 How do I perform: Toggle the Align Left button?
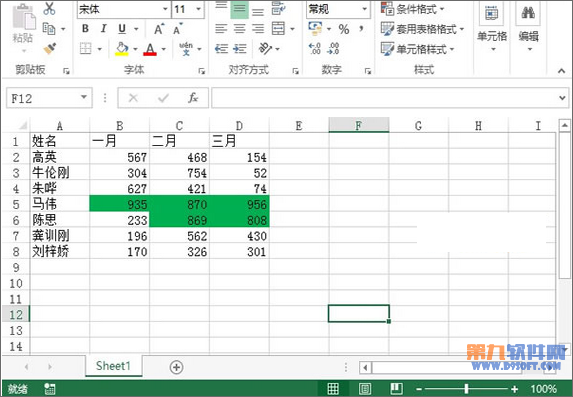click(x=221, y=29)
